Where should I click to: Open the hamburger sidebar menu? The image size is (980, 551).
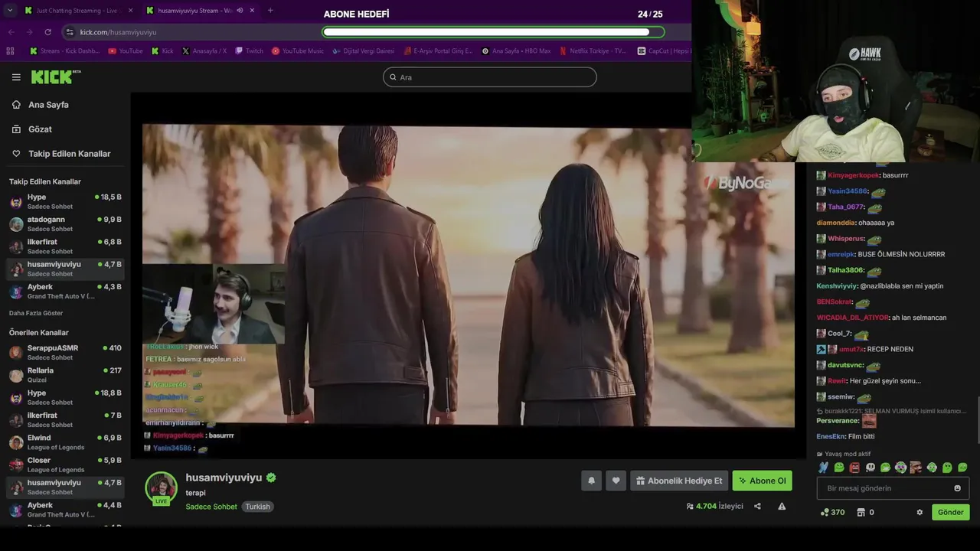tap(16, 77)
